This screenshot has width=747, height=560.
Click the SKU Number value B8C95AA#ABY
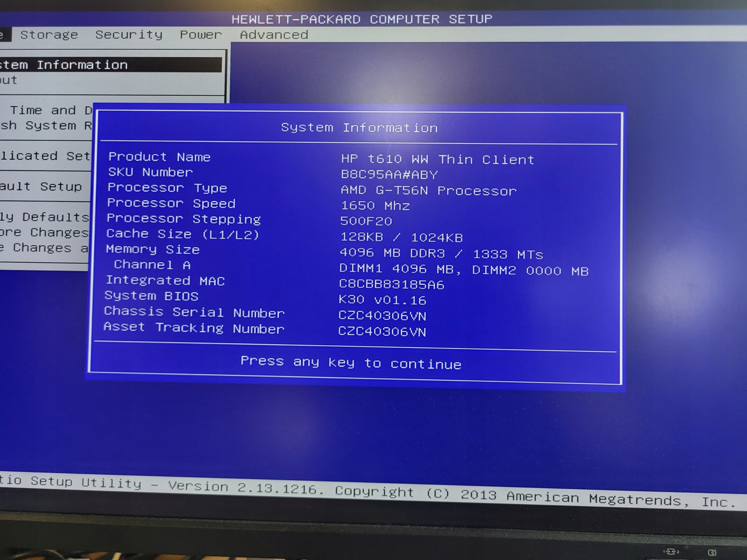point(389,175)
